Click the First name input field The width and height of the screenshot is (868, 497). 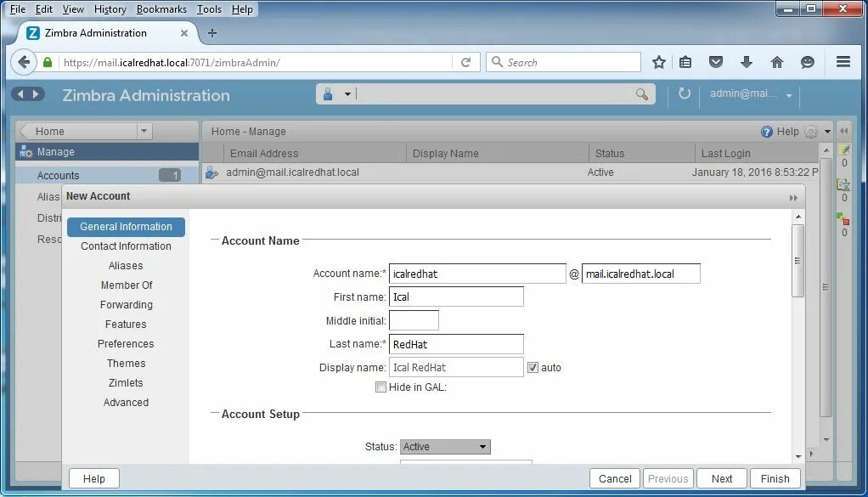point(456,297)
